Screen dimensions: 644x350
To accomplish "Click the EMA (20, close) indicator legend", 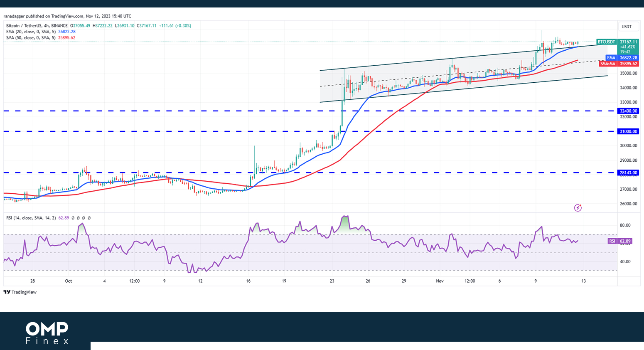I will tap(41, 32).
